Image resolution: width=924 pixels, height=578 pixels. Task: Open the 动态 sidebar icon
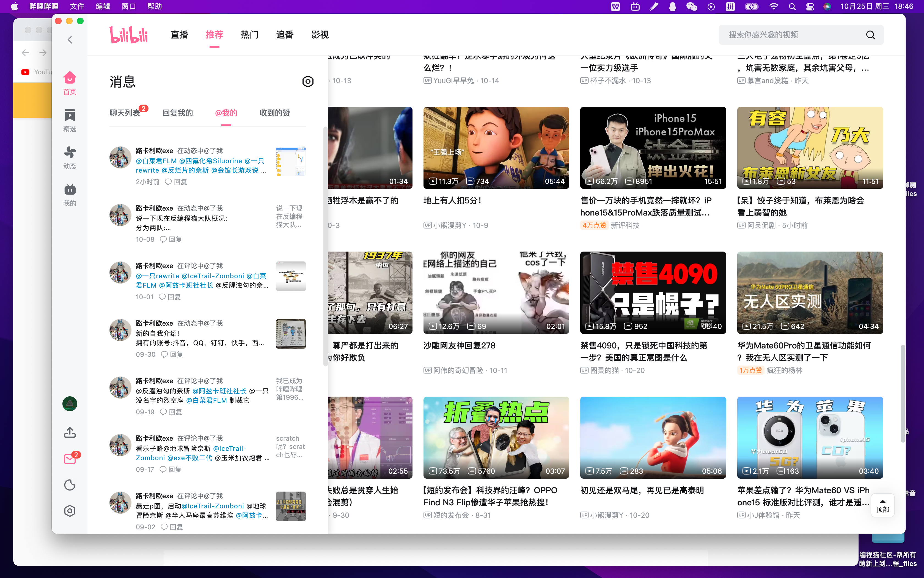pyautogui.click(x=70, y=157)
